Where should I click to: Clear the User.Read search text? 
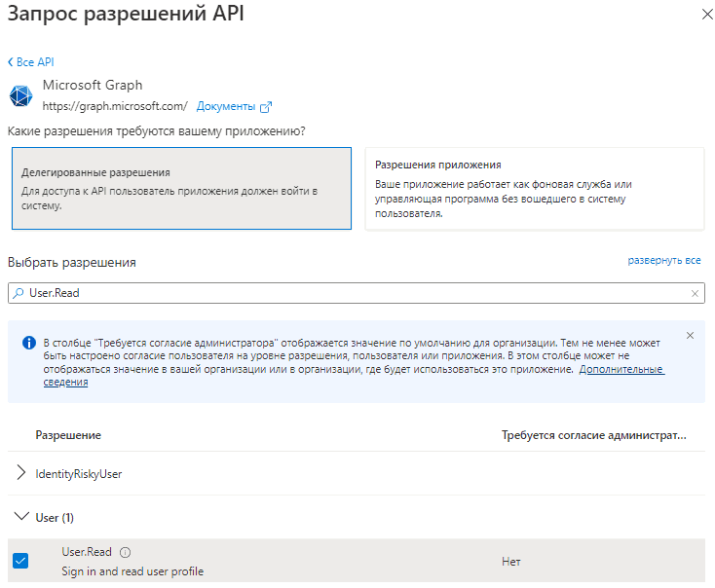point(695,294)
